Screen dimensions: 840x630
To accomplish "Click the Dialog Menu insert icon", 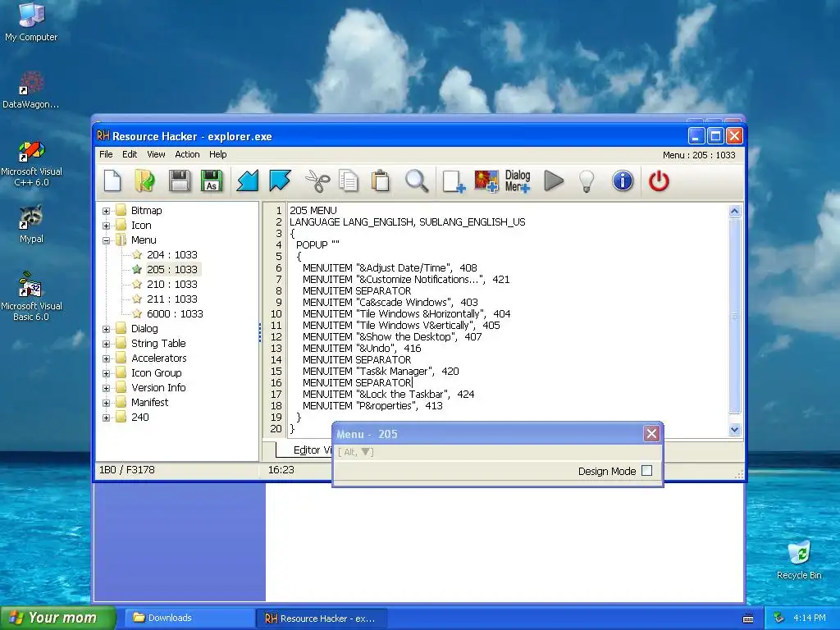I will coord(518,181).
